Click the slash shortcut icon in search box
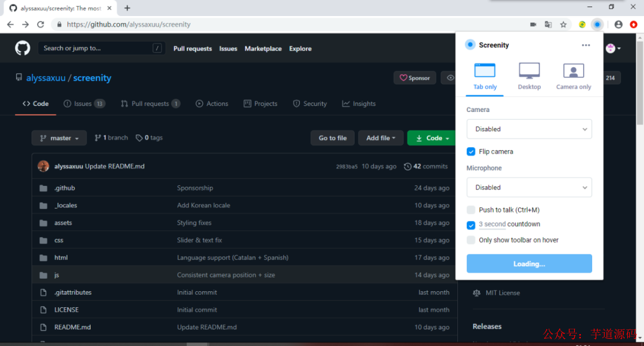Screen dimensions: 644x346 tap(157, 48)
